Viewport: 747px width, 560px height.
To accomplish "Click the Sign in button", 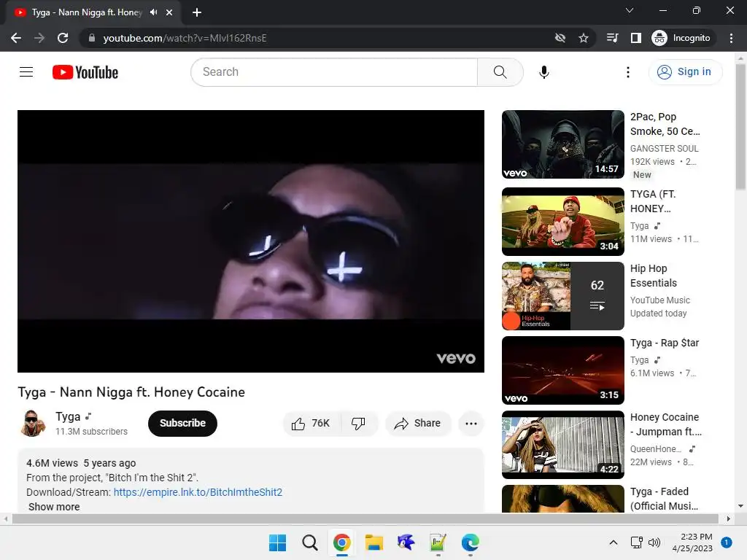I will pyautogui.click(x=685, y=72).
